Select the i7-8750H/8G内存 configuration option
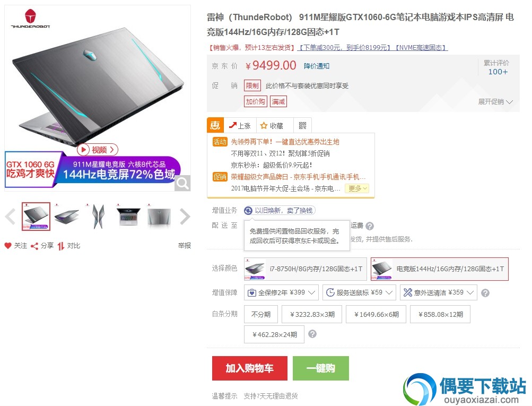Viewport: 532px width, 406px height. tap(306, 269)
